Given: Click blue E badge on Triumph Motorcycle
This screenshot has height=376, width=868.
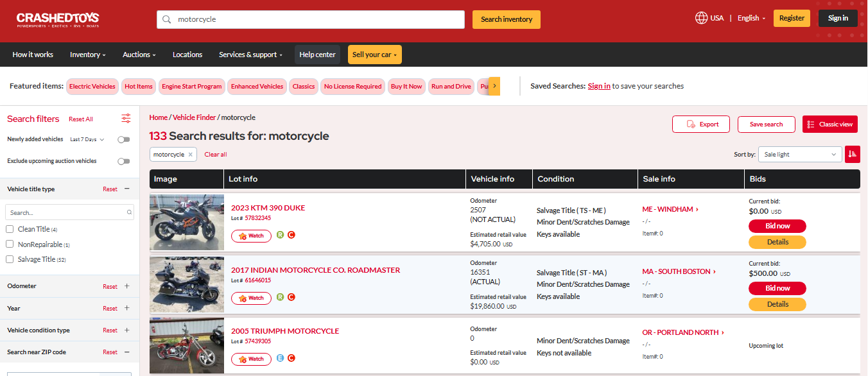Looking at the screenshot, I should [x=280, y=358].
